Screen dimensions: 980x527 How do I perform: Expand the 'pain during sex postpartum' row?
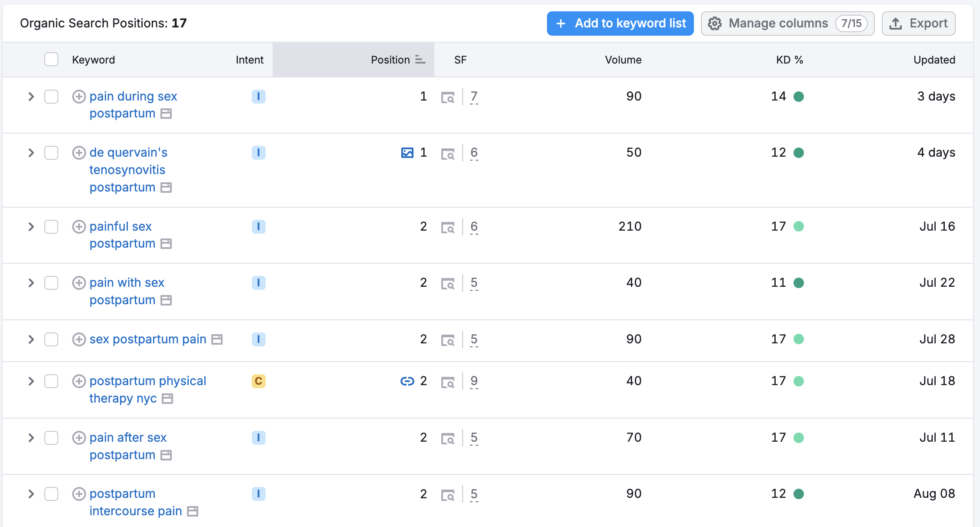[31, 97]
